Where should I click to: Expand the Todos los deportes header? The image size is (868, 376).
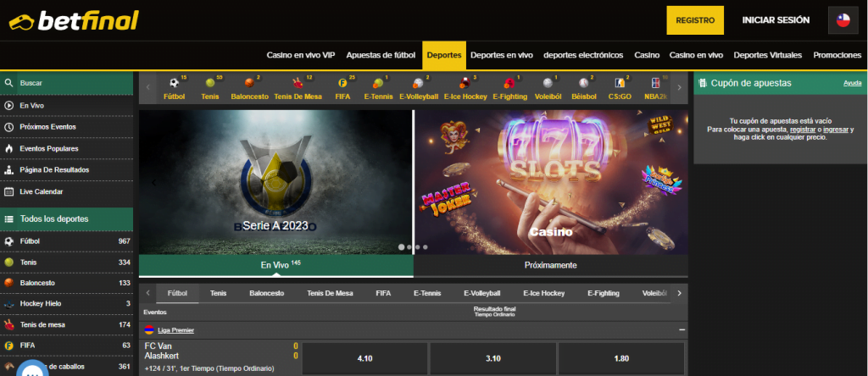[x=66, y=219]
